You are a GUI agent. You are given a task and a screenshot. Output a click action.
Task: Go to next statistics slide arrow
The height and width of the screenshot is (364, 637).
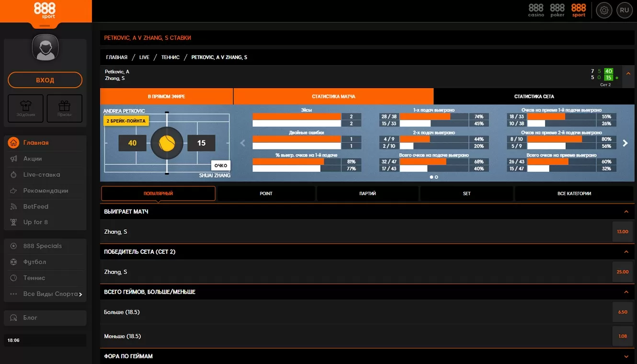click(x=625, y=143)
